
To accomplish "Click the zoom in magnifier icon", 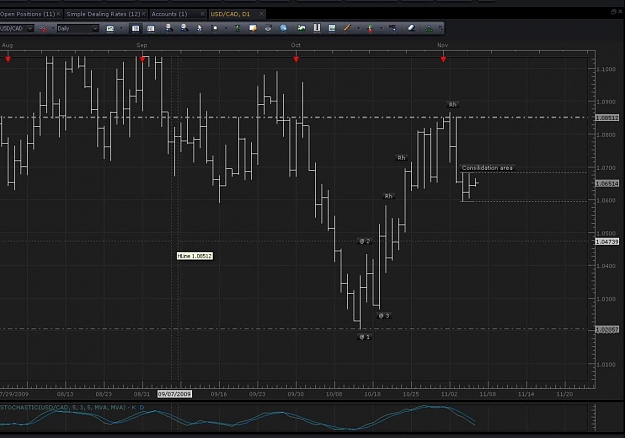I will click(x=169, y=28).
